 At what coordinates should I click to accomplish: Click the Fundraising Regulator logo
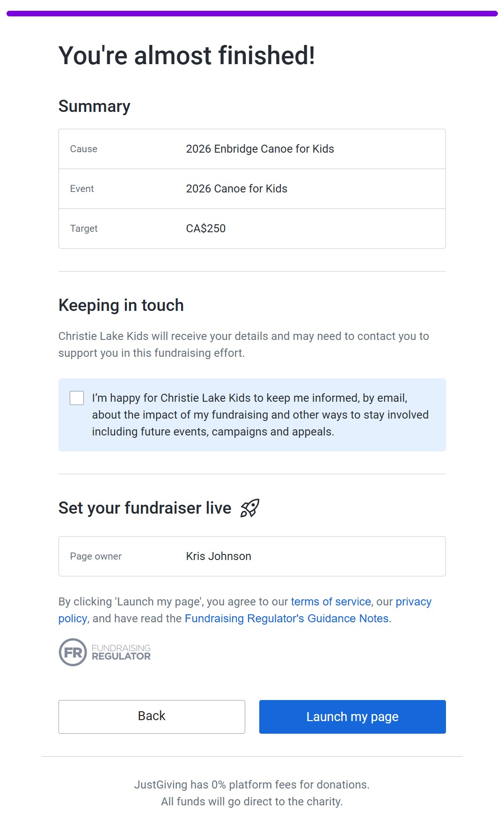click(105, 652)
